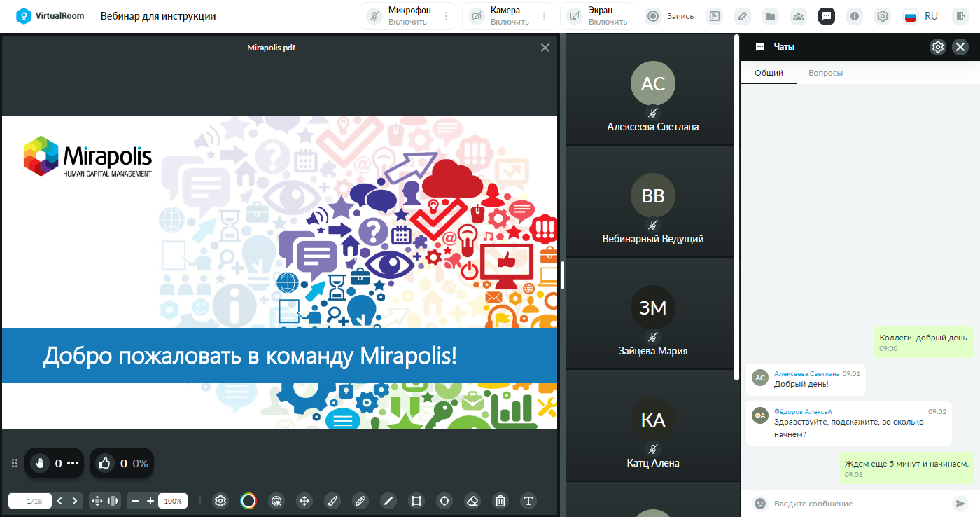Enable the microphone

tap(400, 16)
